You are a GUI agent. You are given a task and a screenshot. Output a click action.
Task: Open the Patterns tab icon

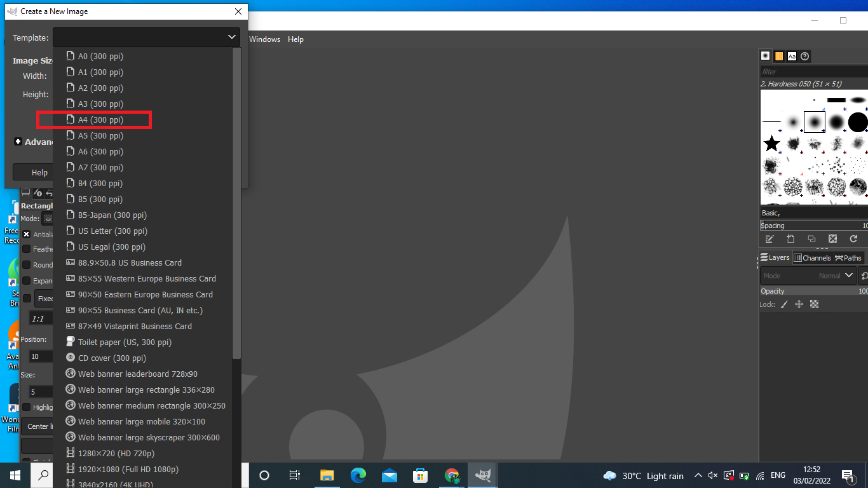[778, 56]
